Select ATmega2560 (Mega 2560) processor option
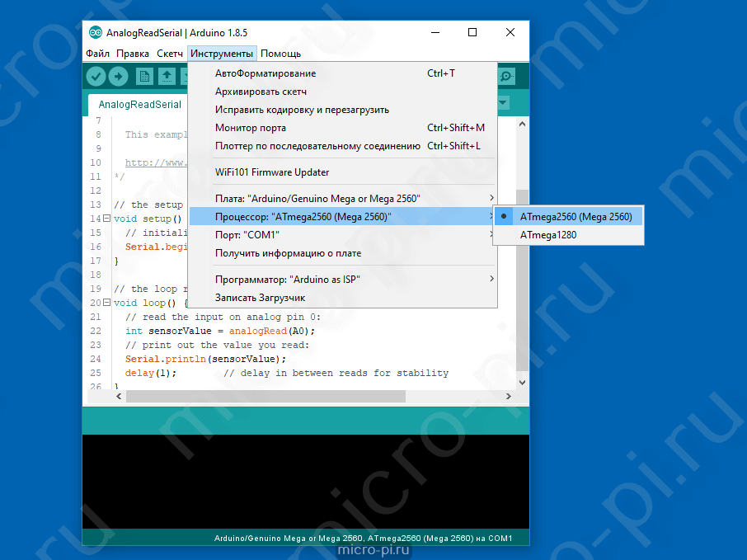This screenshot has width=747, height=560. pos(576,217)
